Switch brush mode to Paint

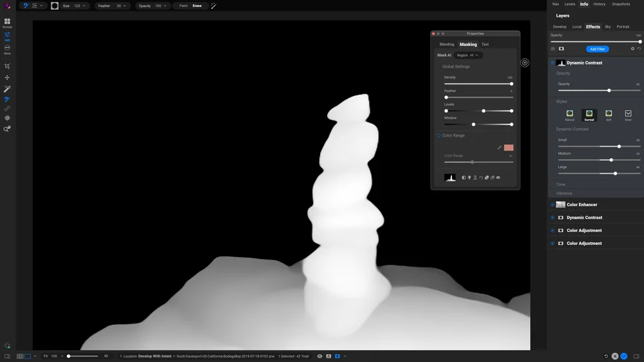point(183,6)
